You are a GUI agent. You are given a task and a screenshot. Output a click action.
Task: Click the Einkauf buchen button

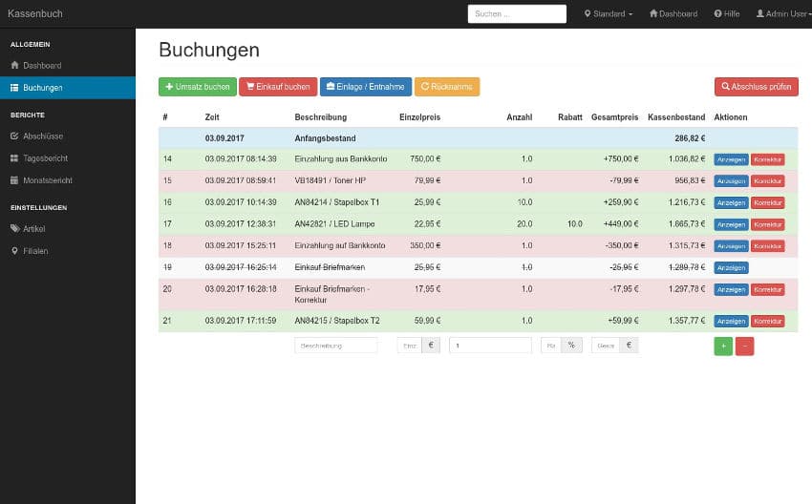pos(277,87)
